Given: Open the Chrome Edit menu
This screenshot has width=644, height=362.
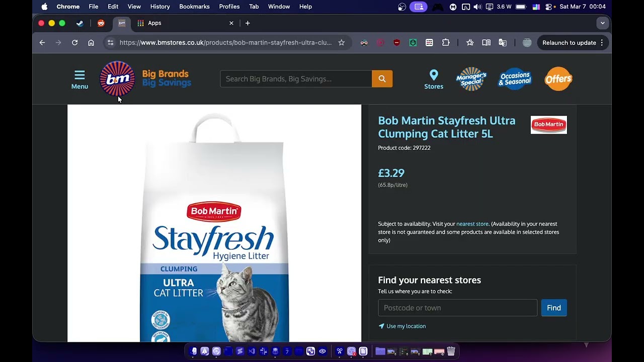Looking at the screenshot, I should tap(113, 7).
